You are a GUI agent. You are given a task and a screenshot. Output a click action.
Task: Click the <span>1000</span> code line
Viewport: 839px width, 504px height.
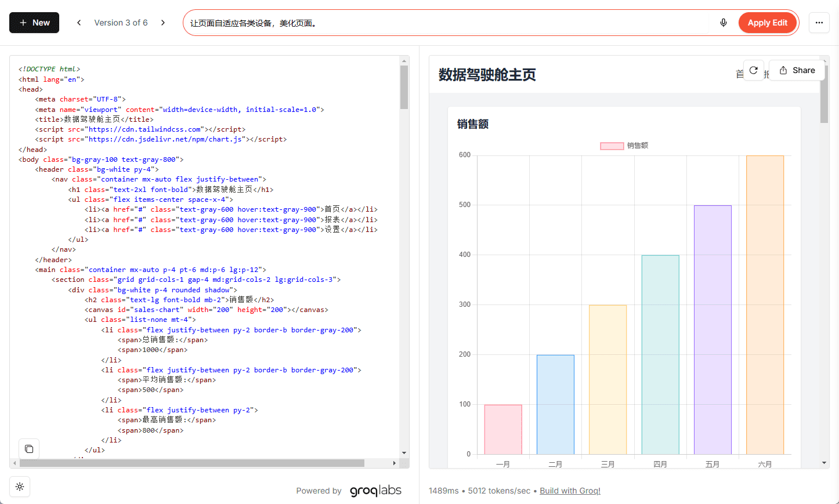(x=153, y=350)
